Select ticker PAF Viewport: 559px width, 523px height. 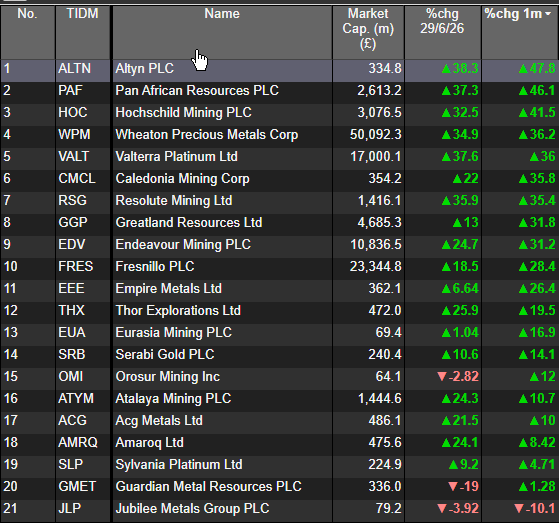(70, 91)
